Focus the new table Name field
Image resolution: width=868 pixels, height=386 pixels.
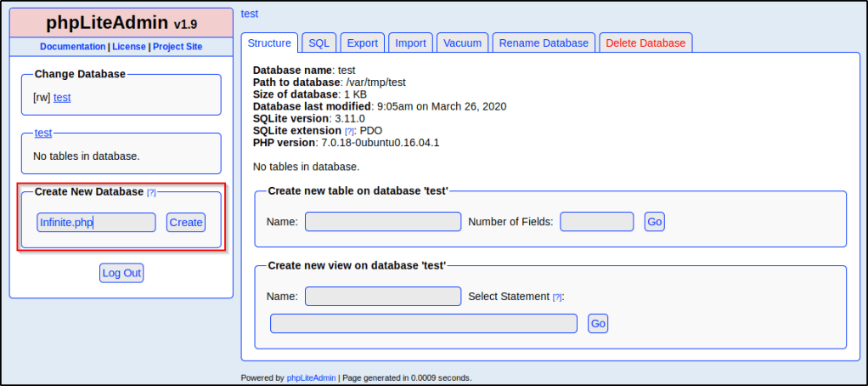[383, 222]
